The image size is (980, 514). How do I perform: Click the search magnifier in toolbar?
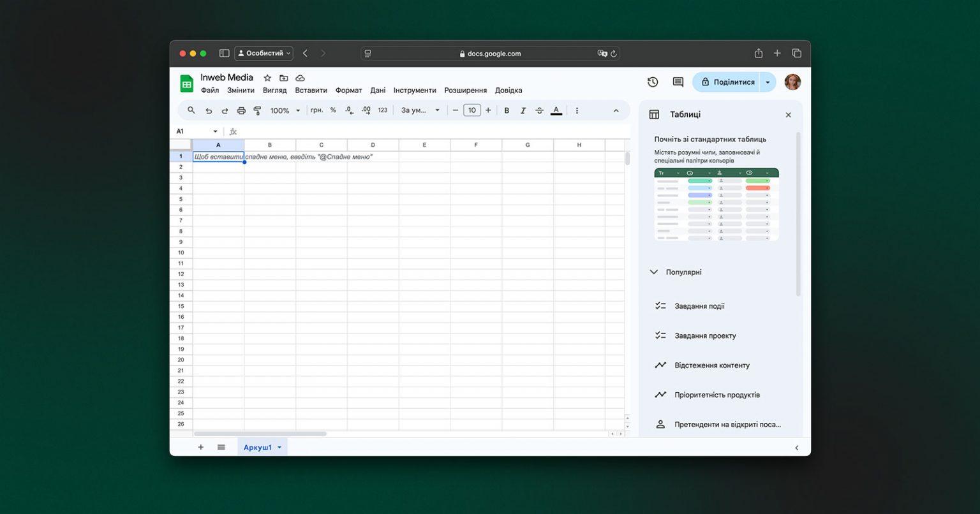pyautogui.click(x=191, y=110)
